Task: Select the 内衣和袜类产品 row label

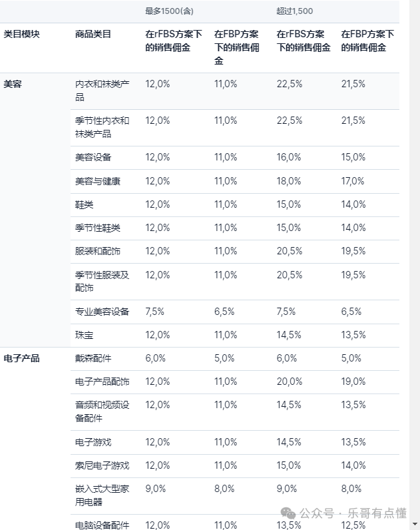Action: (x=102, y=91)
